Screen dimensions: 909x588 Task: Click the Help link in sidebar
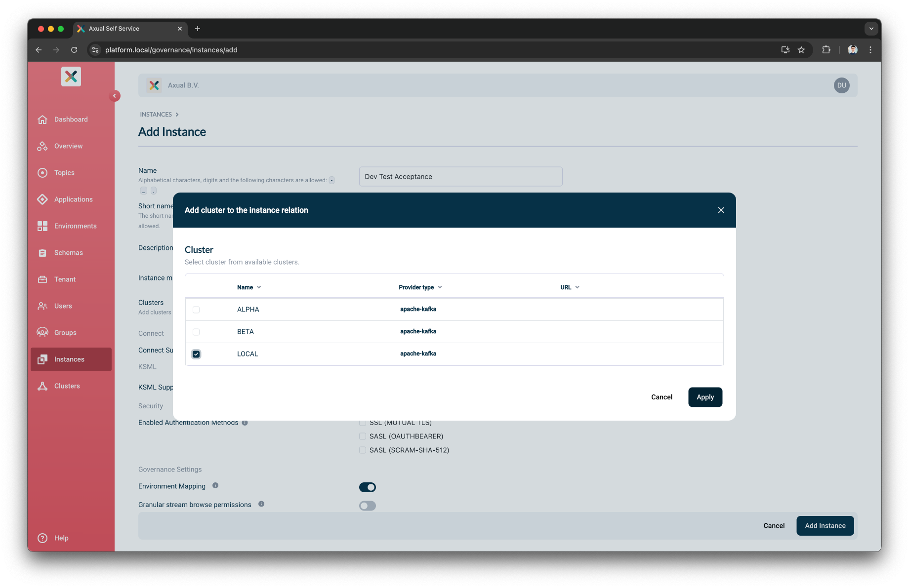click(x=61, y=538)
